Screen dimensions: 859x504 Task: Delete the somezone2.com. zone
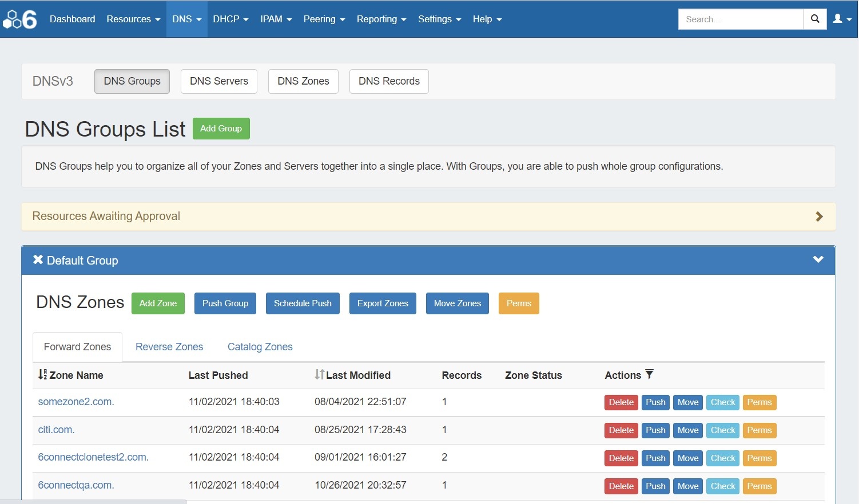coord(621,402)
